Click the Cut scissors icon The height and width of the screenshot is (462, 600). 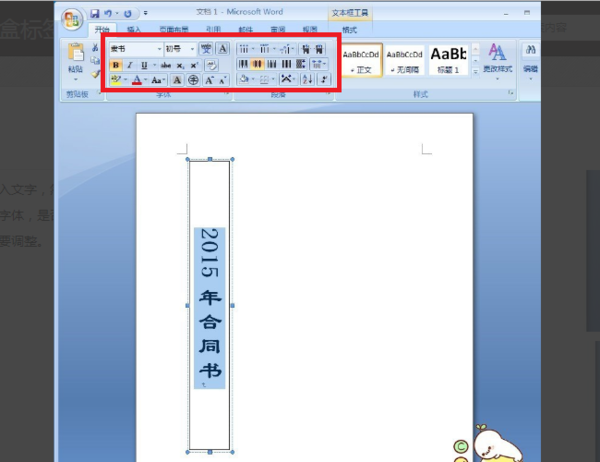[x=95, y=47]
